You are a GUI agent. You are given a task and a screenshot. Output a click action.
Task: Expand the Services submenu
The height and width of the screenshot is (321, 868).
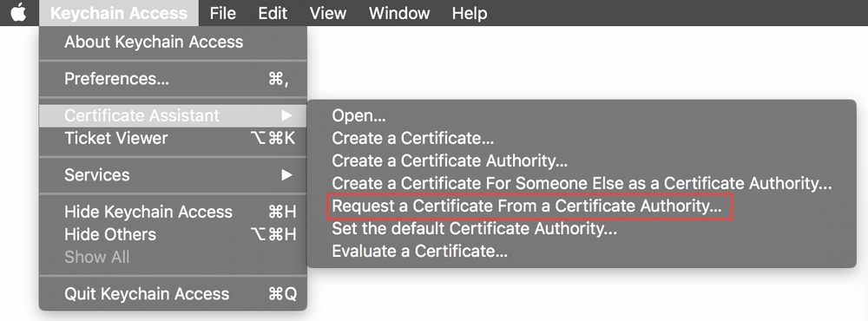(173, 175)
